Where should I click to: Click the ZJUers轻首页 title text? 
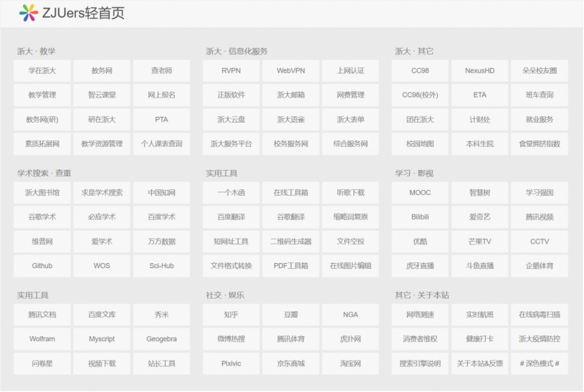[x=83, y=13]
